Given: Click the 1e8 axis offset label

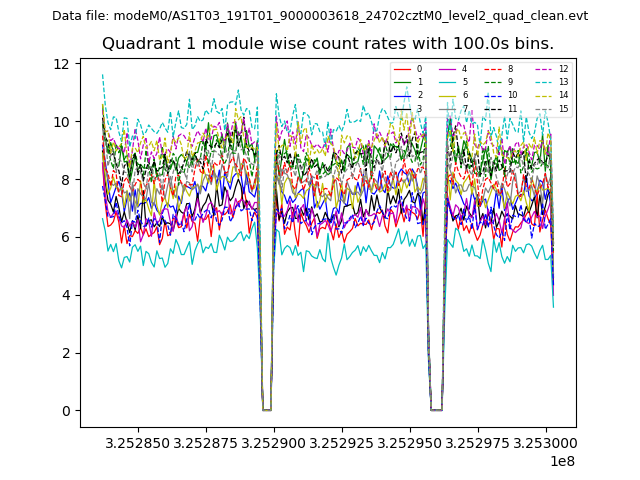Looking at the screenshot, I should tap(561, 461).
